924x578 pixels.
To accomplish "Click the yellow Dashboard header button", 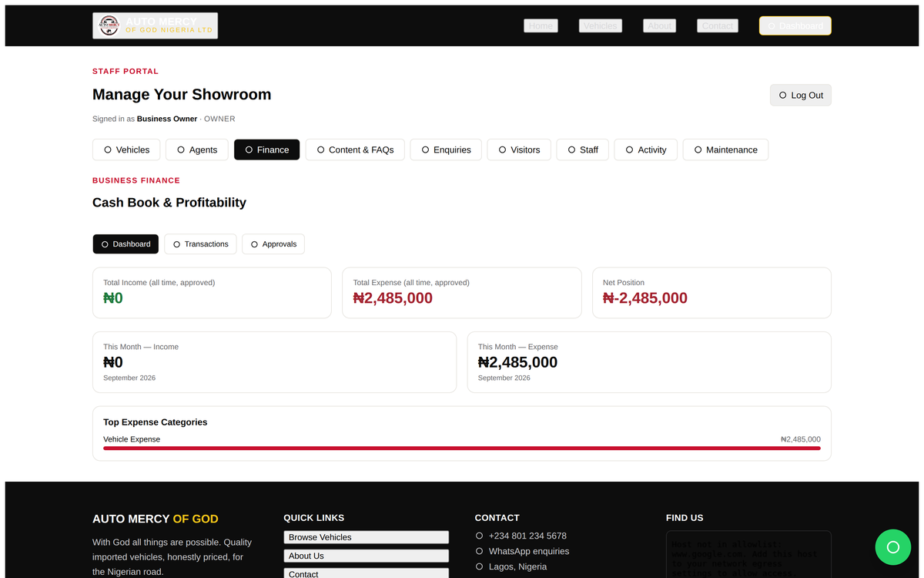I will tap(795, 25).
